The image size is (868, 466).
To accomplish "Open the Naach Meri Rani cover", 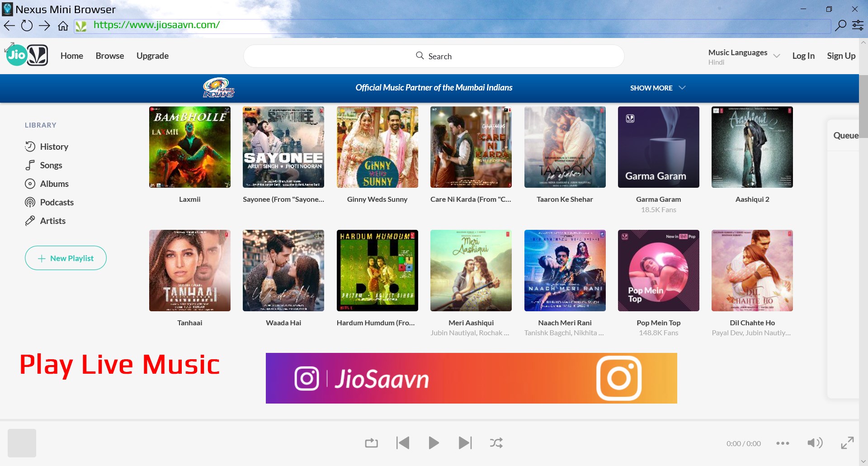I will pos(565,271).
